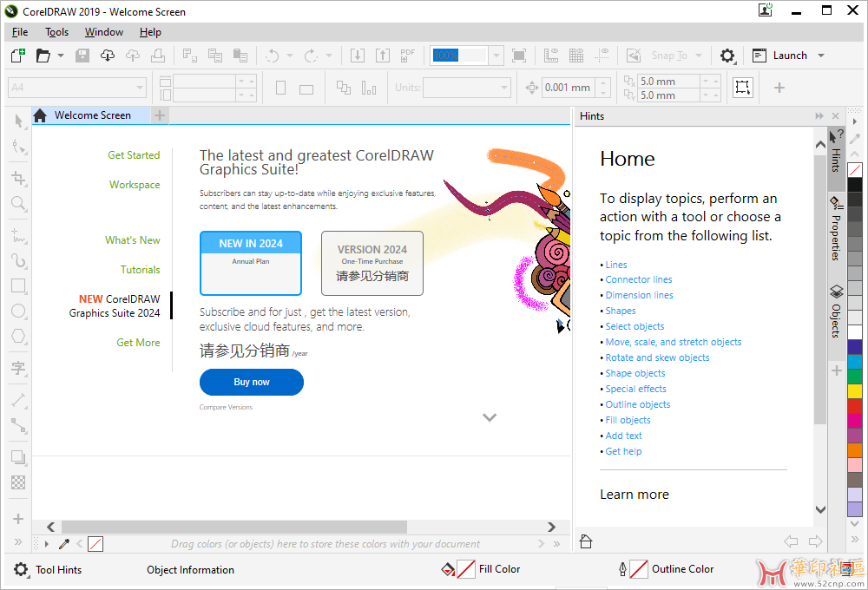
Task: Select the Ellipse tool
Action: (18, 311)
